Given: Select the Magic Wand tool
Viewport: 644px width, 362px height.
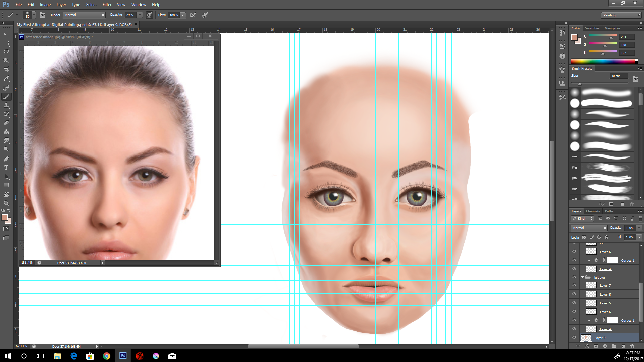Looking at the screenshot, I should [x=6, y=61].
